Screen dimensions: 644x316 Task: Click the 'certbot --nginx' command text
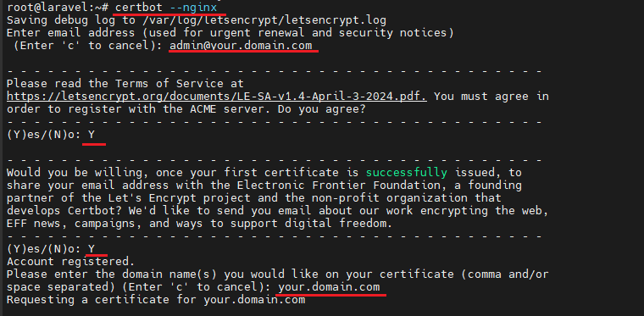(166, 8)
